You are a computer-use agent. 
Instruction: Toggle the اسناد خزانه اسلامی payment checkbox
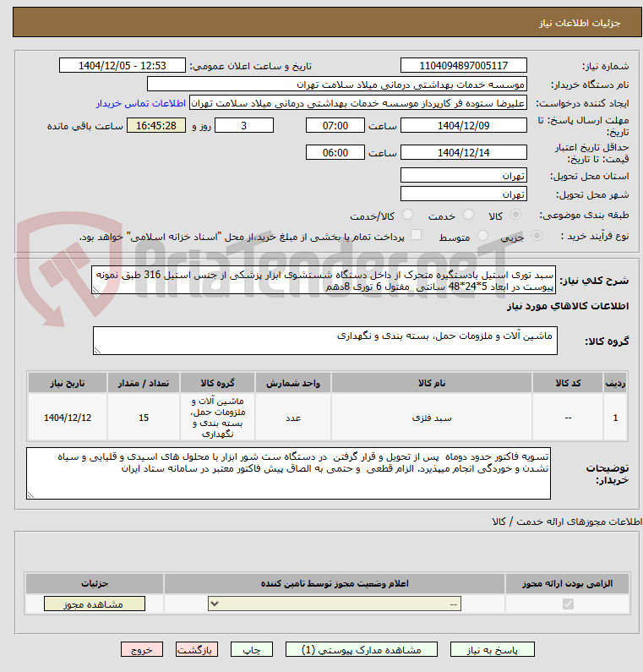click(416, 235)
